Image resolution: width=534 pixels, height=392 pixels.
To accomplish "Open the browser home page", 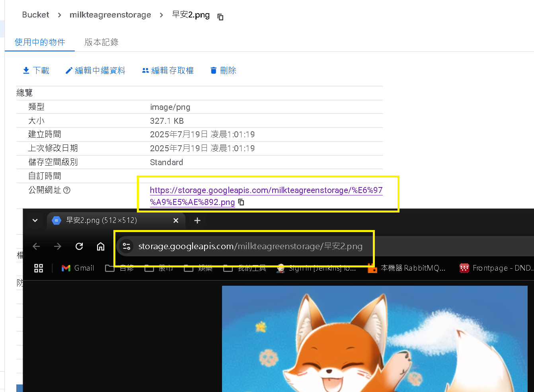I will (101, 246).
